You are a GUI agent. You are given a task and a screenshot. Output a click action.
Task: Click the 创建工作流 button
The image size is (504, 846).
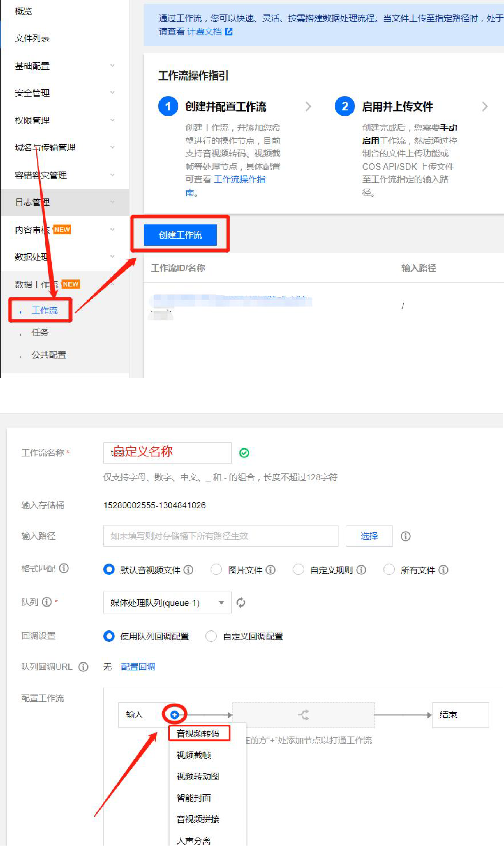click(x=180, y=235)
